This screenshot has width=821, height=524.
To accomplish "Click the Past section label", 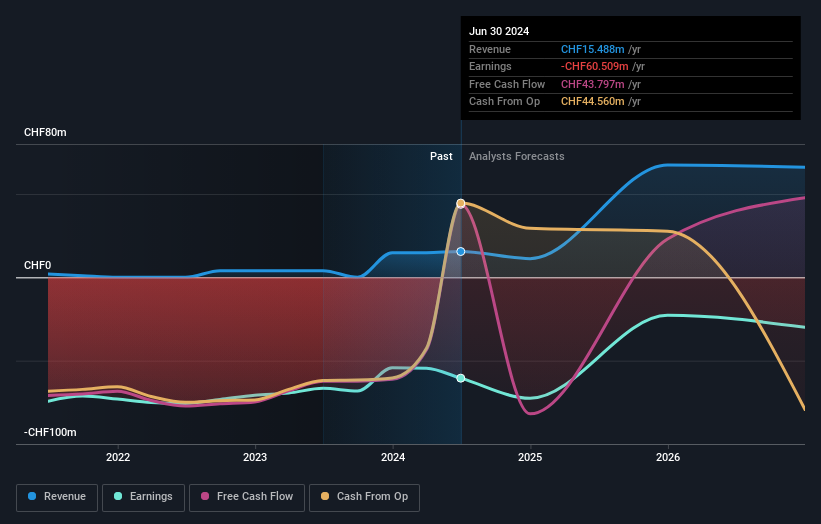I will (441, 157).
